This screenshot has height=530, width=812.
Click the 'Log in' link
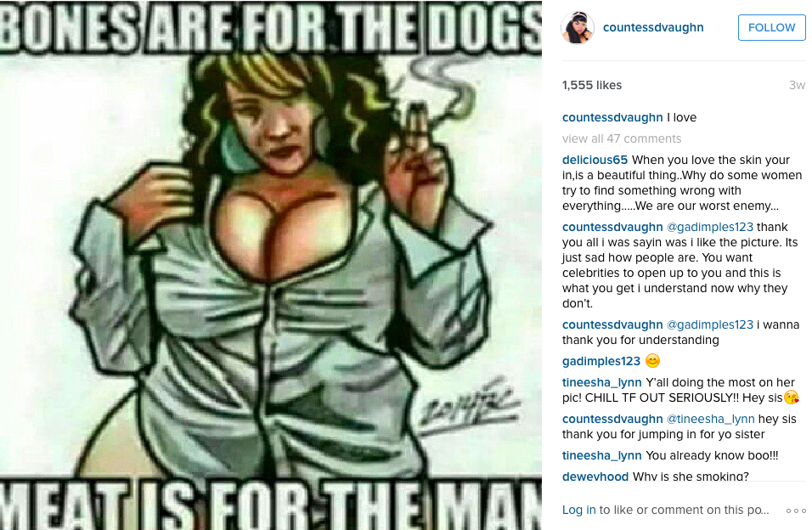pos(579,510)
